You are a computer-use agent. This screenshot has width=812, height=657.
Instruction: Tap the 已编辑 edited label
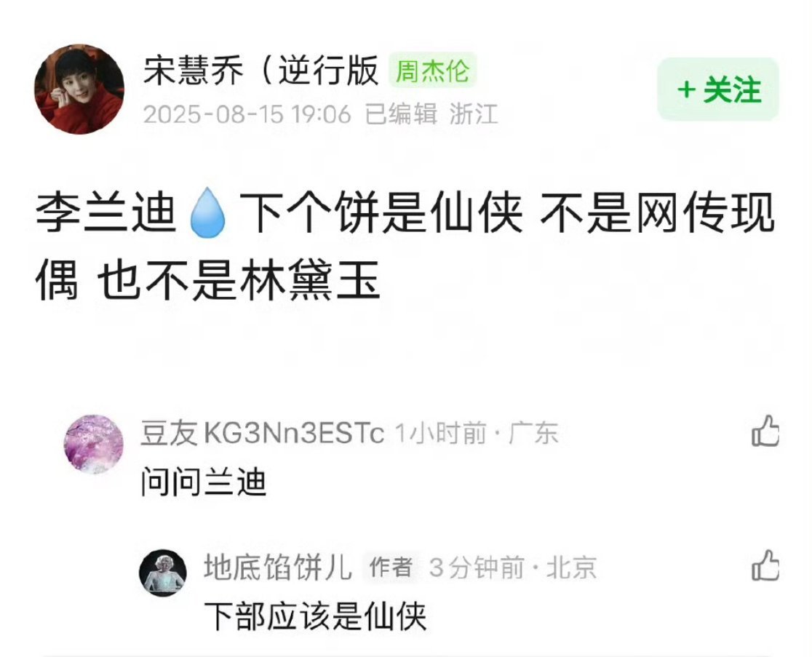400,114
